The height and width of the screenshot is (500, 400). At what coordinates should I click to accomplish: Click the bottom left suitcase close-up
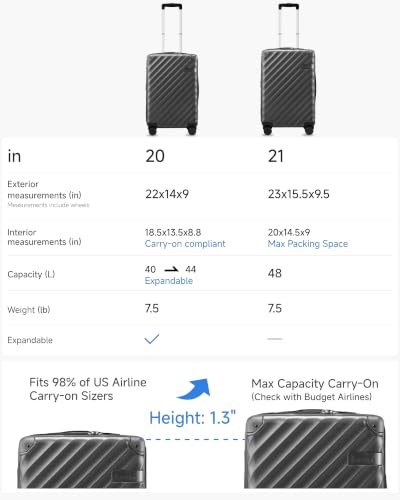(82, 460)
